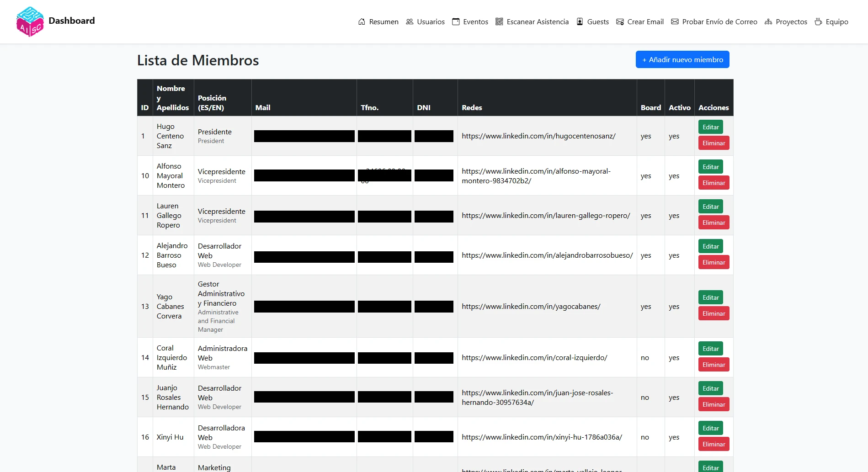Click the house icon beside Resumen
868x472 pixels.
click(x=362, y=21)
